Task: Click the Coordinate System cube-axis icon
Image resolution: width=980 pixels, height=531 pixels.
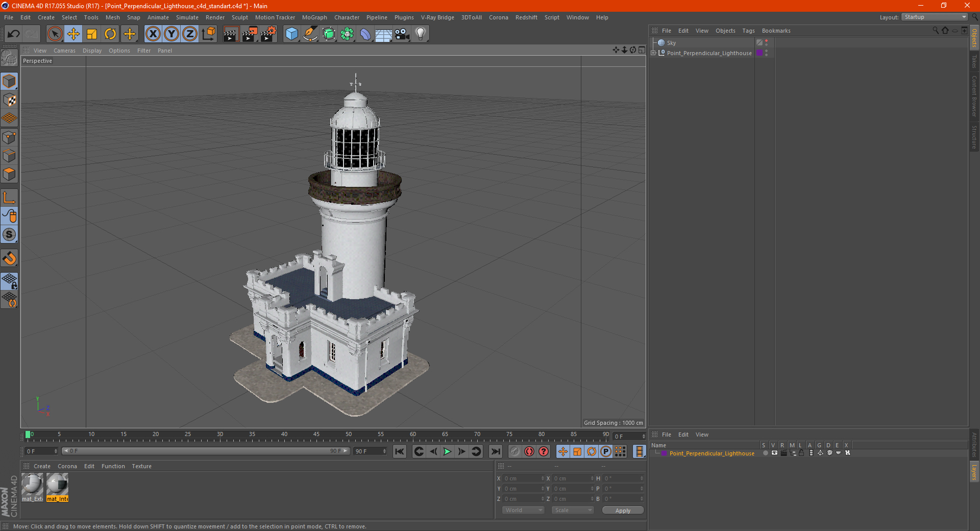Action: (208, 34)
